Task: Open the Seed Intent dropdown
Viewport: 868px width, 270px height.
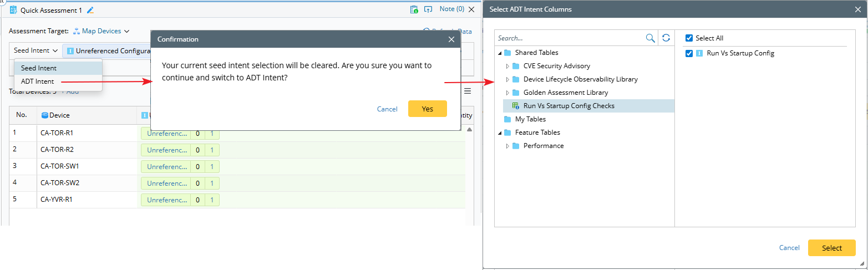Action: pyautogui.click(x=35, y=50)
